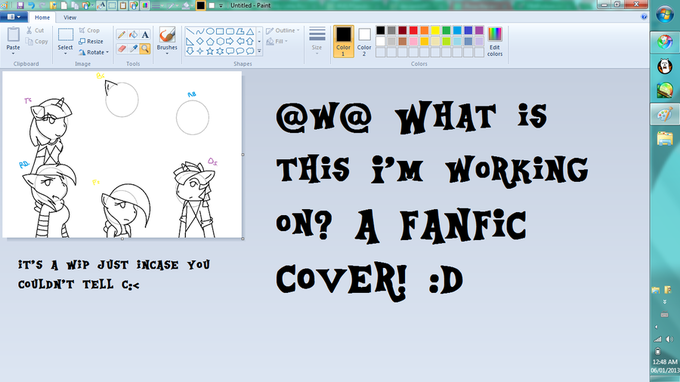Click the Cut button
The image size is (680, 382).
click(35, 30)
